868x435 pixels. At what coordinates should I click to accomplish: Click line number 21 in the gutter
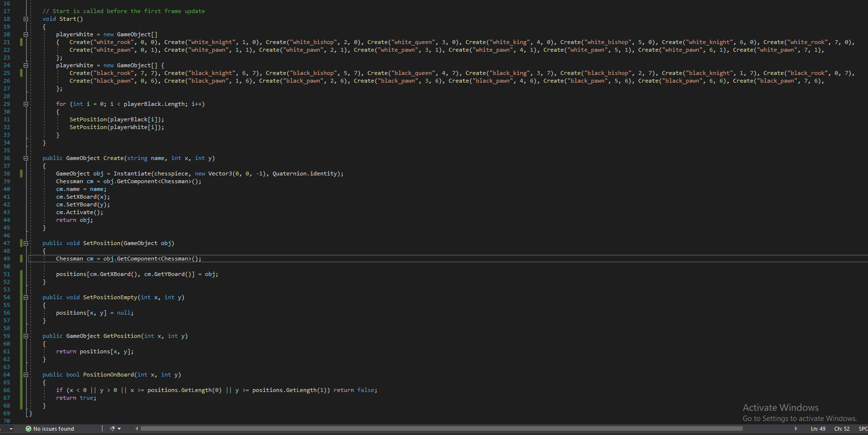(x=7, y=42)
